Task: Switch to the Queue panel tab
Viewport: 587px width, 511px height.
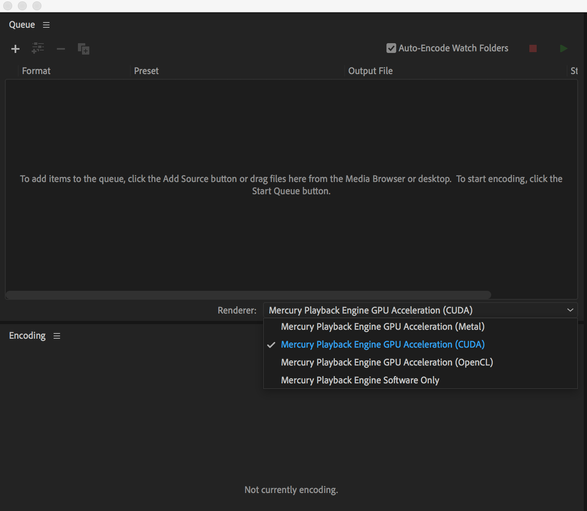Action: [x=22, y=25]
